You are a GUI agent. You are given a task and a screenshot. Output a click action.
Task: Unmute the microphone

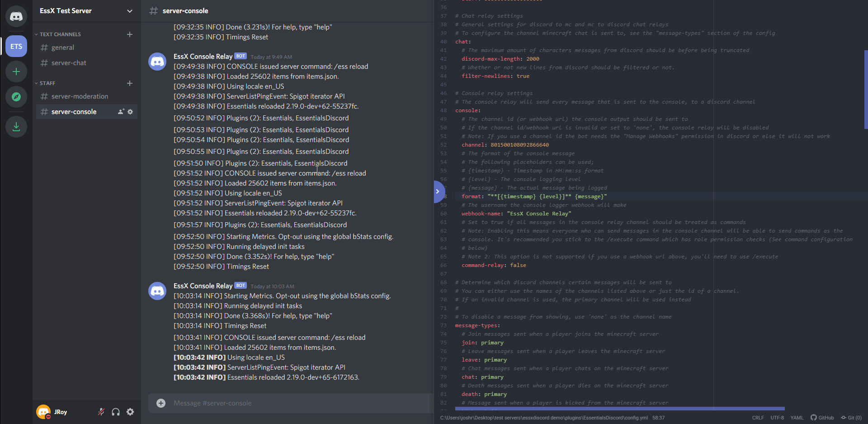click(x=101, y=412)
